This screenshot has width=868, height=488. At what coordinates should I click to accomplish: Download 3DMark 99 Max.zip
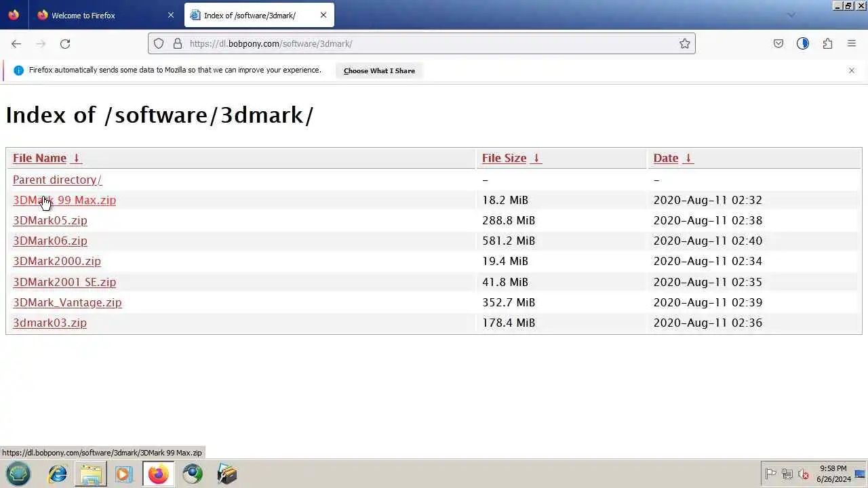(x=64, y=200)
